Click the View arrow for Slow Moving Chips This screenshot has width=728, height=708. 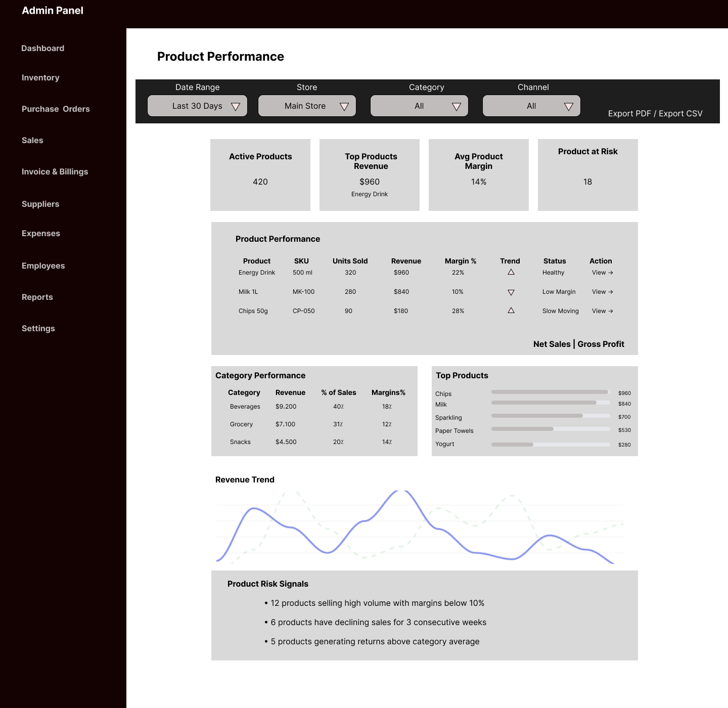(602, 311)
